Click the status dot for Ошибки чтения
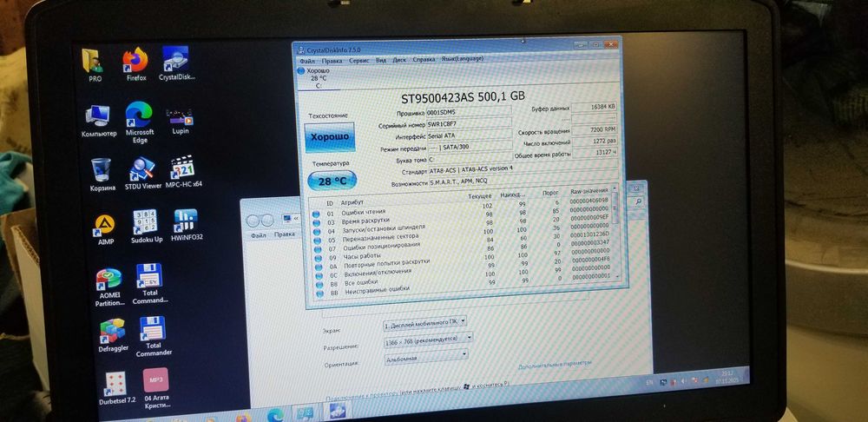The height and width of the screenshot is (422, 868). tap(316, 214)
